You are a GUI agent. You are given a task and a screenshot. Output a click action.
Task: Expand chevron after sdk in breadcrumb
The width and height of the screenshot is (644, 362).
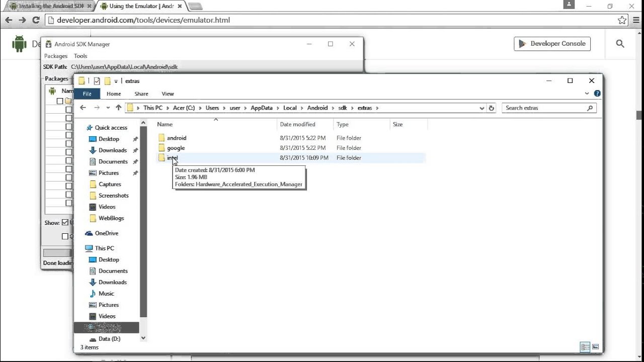point(352,108)
